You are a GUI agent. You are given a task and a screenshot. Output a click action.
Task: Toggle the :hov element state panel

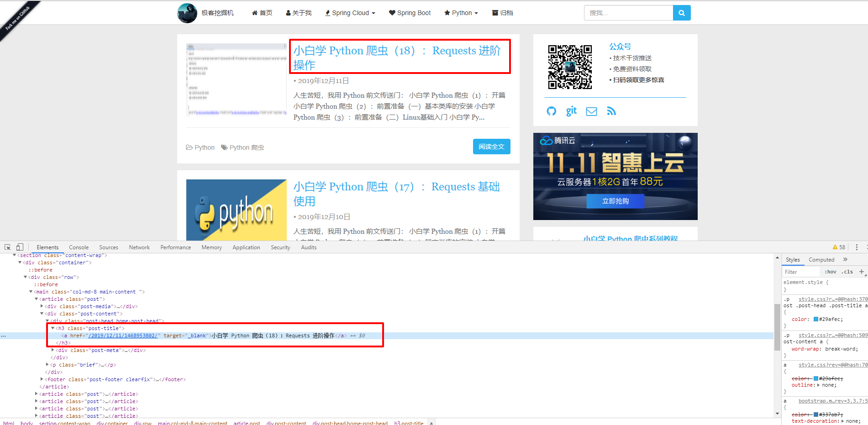[x=831, y=272]
